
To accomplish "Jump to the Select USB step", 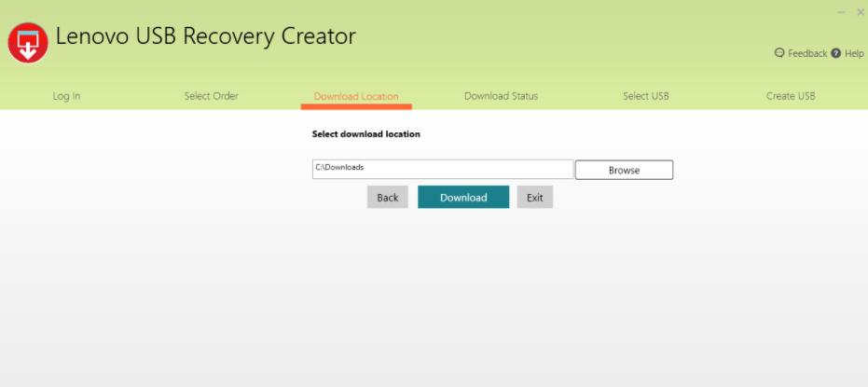I will [645, 96].
